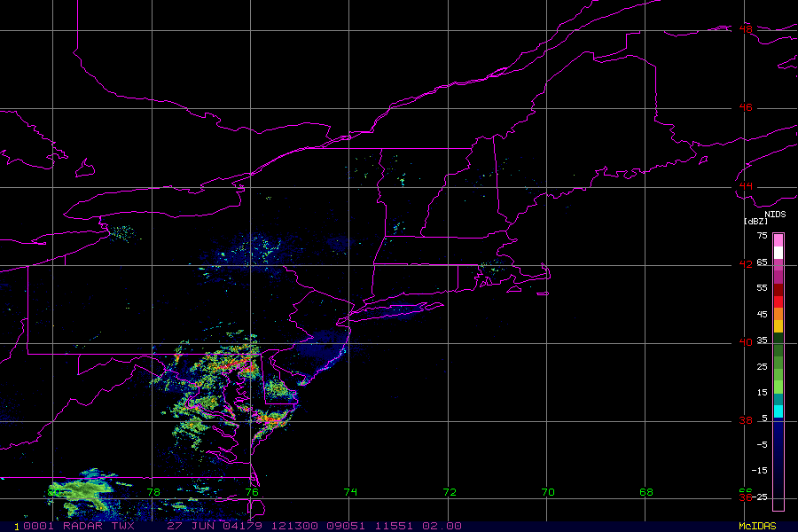Click the 45 legend scale label
The image size is (798, 532).
(762, 315)
